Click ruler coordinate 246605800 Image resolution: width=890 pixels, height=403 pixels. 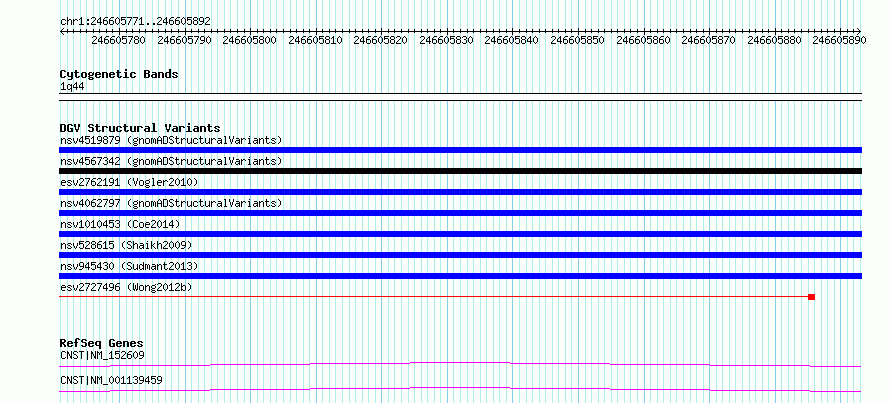249,40
